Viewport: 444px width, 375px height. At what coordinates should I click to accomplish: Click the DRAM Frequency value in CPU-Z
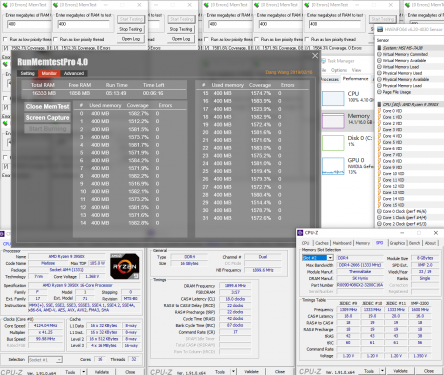pos(235,286)
